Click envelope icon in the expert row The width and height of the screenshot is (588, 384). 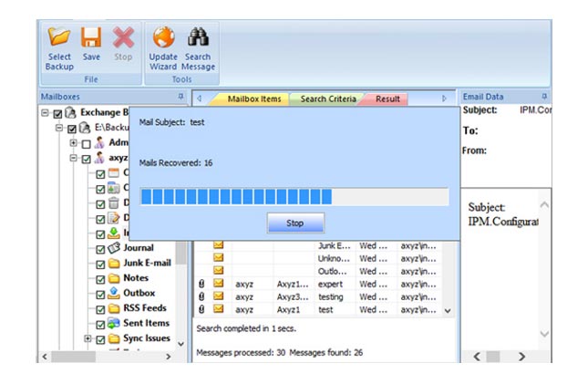(218, 284)
